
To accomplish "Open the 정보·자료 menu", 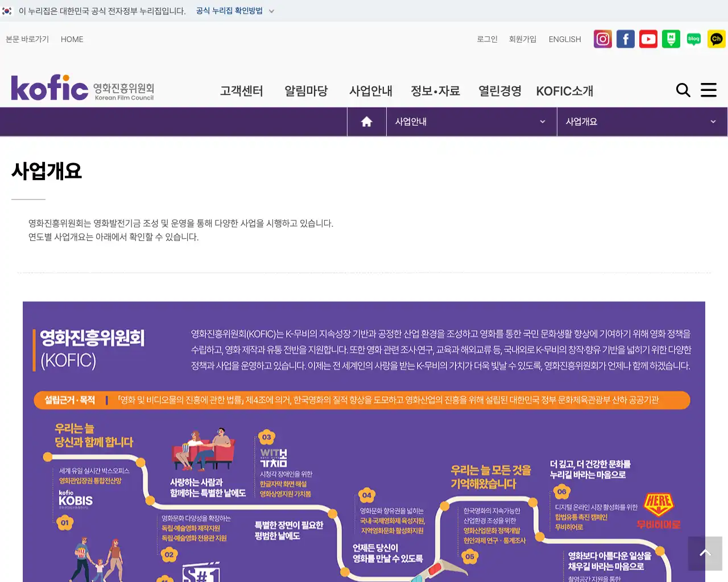I will point(435,91).
